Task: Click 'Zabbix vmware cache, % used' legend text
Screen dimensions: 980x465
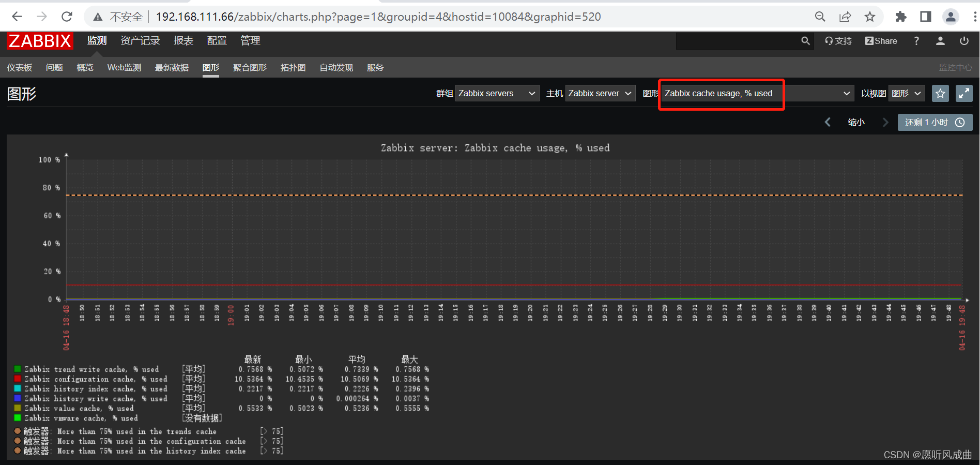Action: [x=81, y=418]
